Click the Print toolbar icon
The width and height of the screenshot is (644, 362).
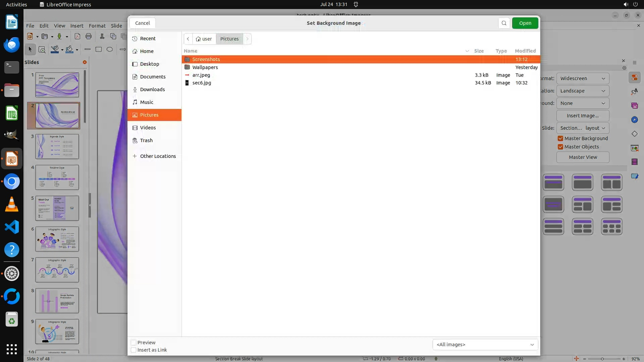89,36
